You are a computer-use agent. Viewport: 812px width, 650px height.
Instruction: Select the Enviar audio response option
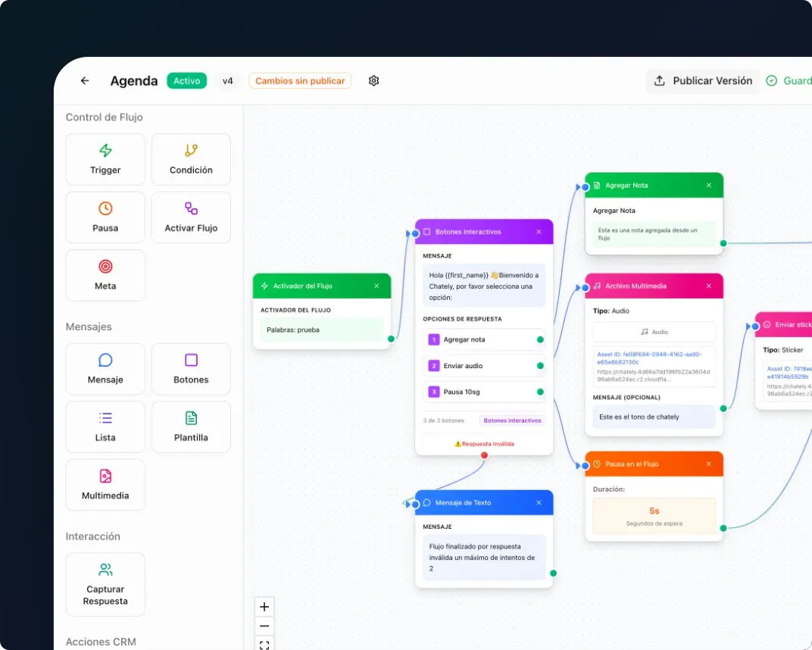pos(484,366)
